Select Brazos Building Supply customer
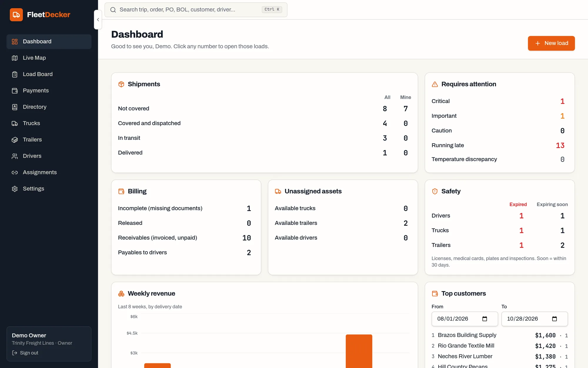Viewport: 588px width, 368px height. coord(467,335)
